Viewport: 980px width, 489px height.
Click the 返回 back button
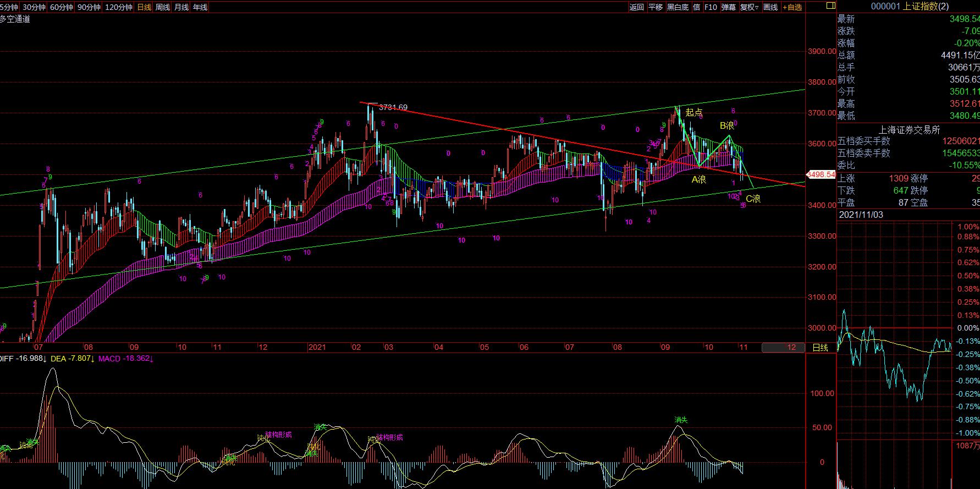tap(637, 7)
